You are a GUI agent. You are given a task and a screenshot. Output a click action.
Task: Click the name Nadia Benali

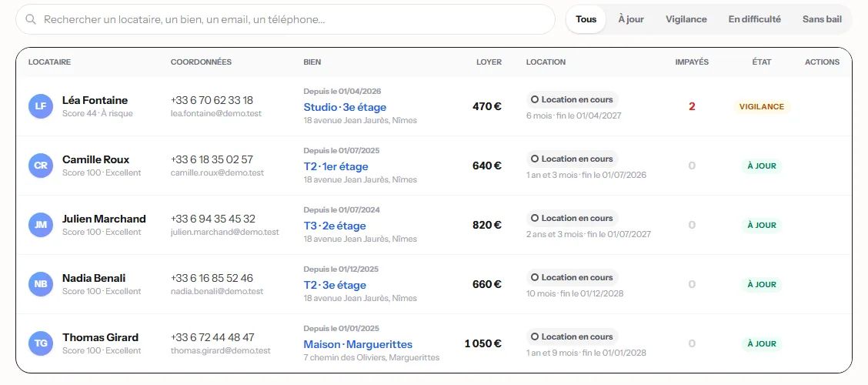94,278
